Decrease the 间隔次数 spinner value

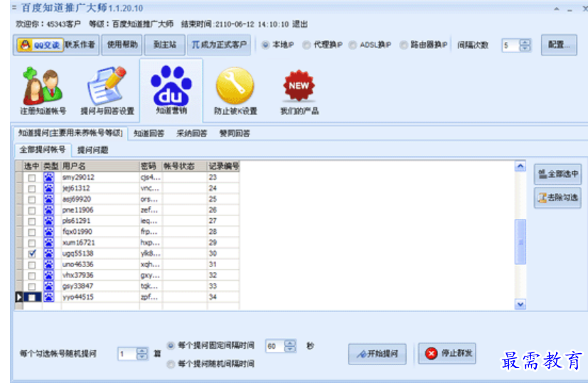[525, 48]
